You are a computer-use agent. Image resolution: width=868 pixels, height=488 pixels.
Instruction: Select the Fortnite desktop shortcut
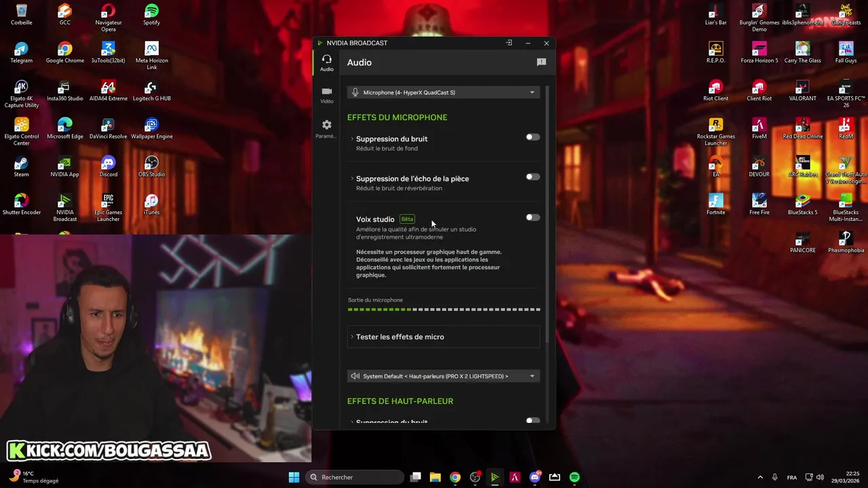(716, 205)
